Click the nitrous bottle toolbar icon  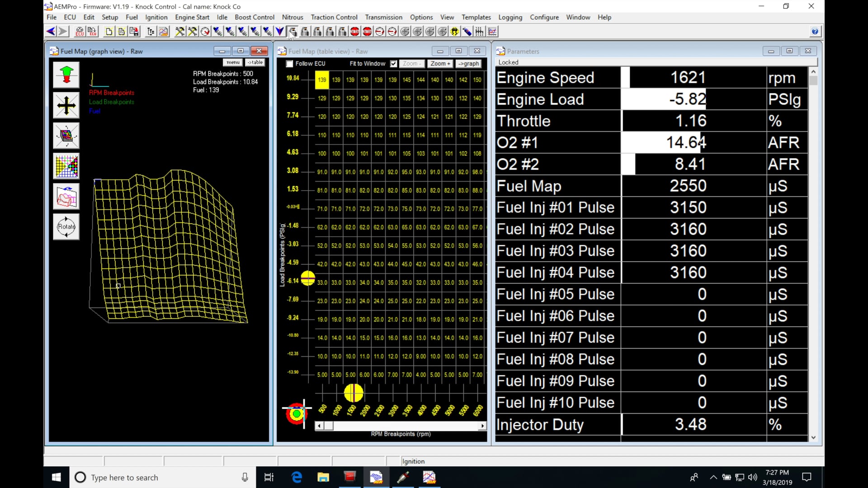(x=467, y=32)
